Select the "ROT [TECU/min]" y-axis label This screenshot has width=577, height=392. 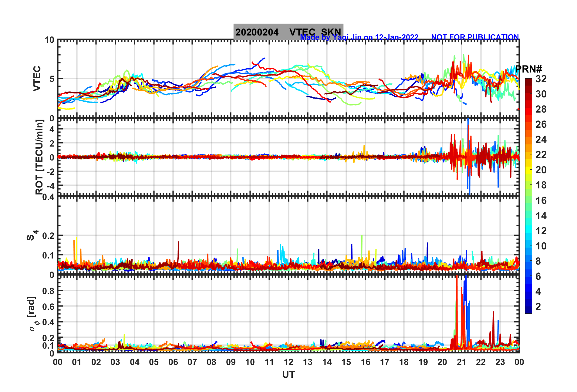[x=39, y=157]
